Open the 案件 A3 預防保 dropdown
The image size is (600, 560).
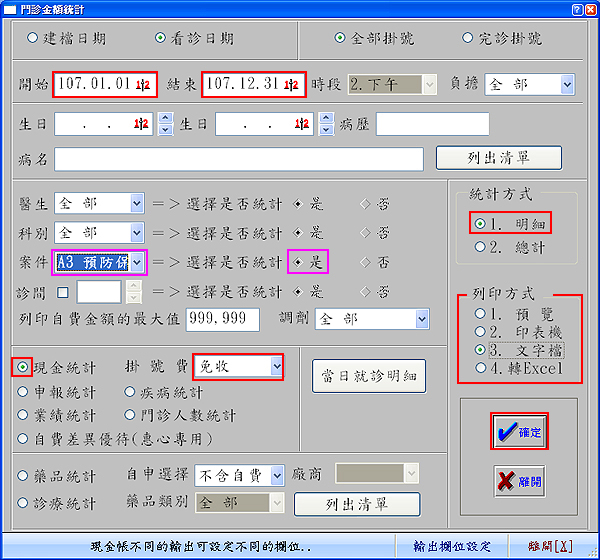click(x=137, y=263)
